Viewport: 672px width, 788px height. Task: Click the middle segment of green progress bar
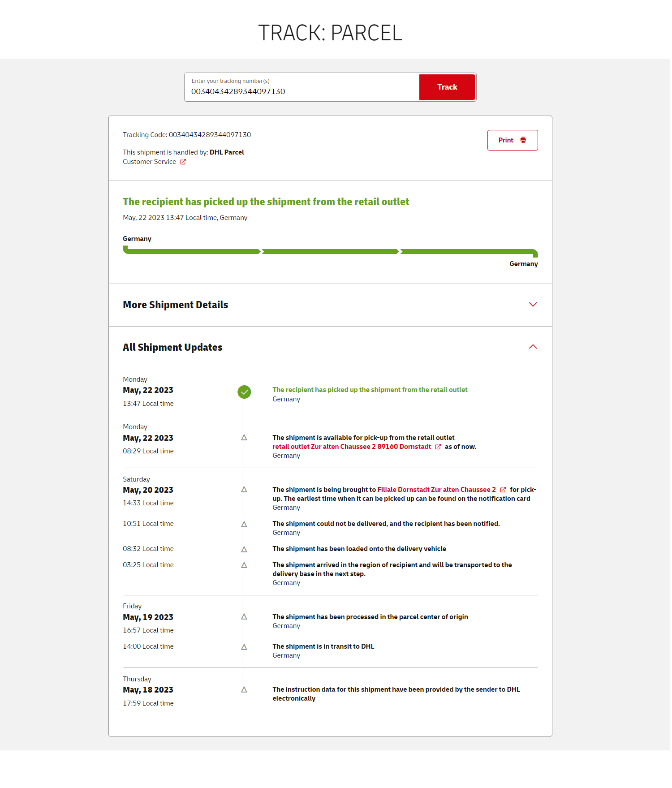pos(330,252)
